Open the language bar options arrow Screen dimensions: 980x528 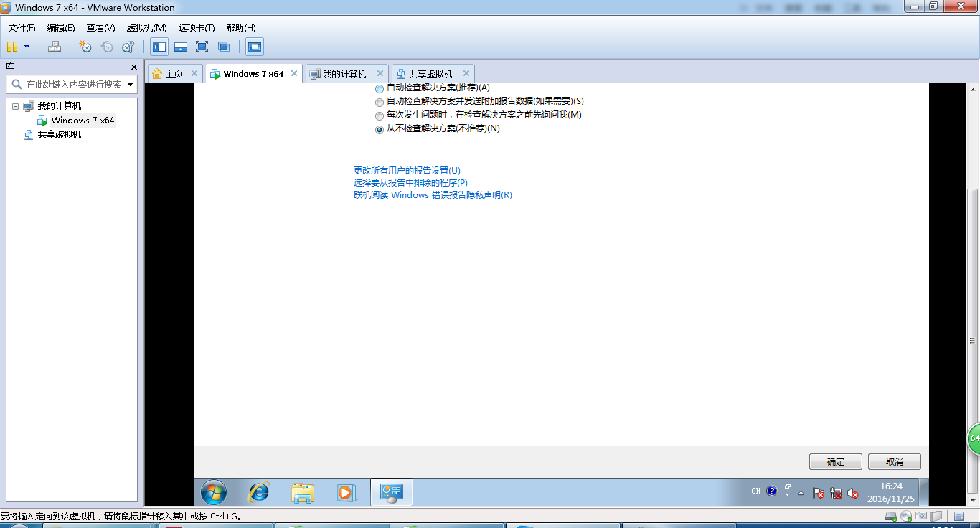(788, 494)
